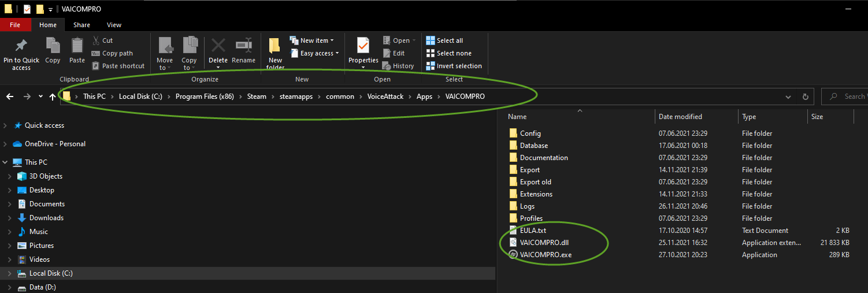Click Select all
Viewport: 868px width, 293px height.
point(444,40)
